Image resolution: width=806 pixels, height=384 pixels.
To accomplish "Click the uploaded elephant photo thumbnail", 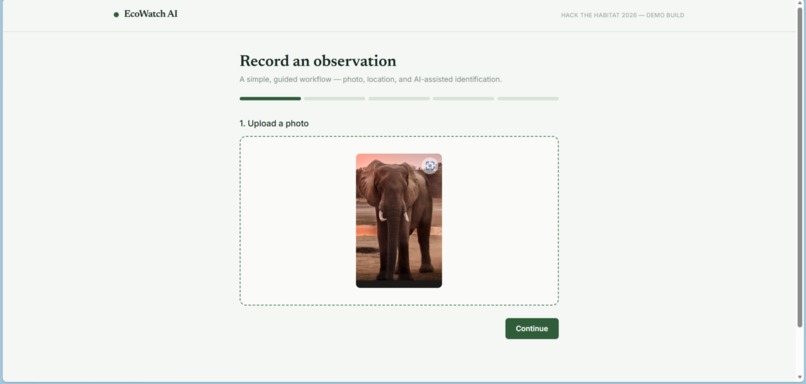I will (x=398, y=221).
